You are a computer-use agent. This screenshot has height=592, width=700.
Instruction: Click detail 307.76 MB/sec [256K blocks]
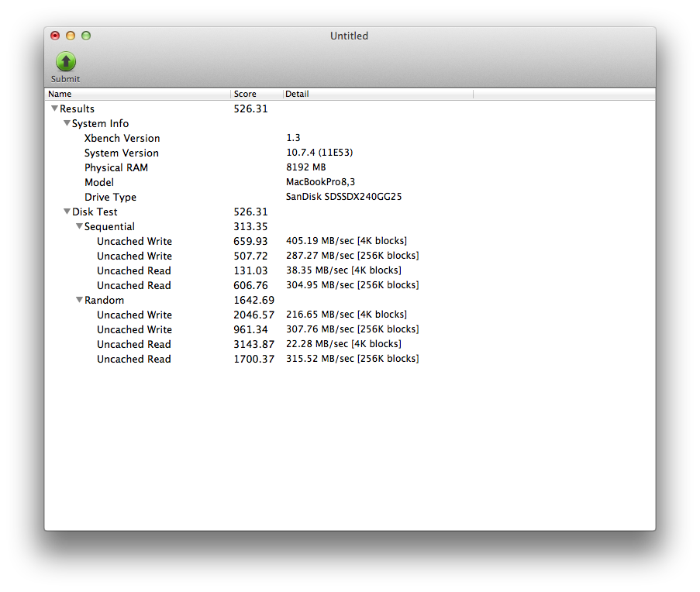353,329
